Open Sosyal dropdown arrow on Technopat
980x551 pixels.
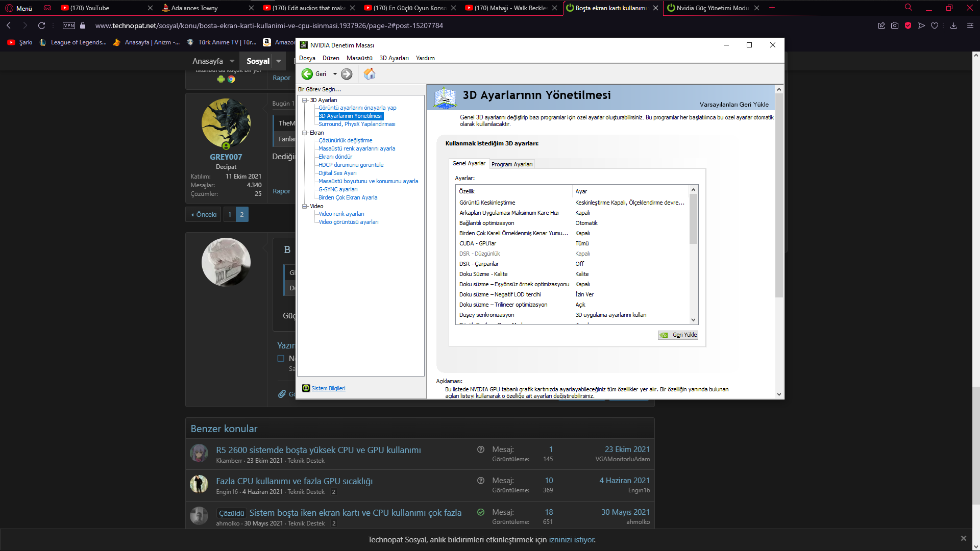279,61
